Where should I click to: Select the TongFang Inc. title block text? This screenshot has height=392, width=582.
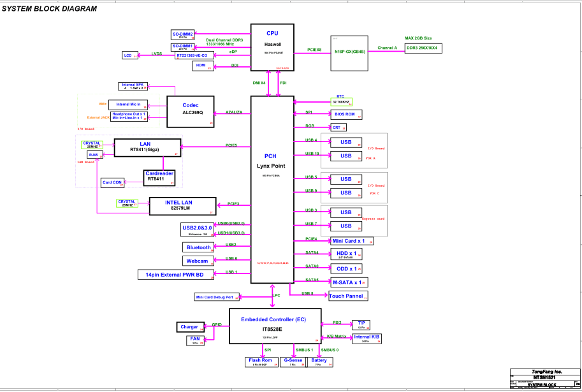point(546,372)
